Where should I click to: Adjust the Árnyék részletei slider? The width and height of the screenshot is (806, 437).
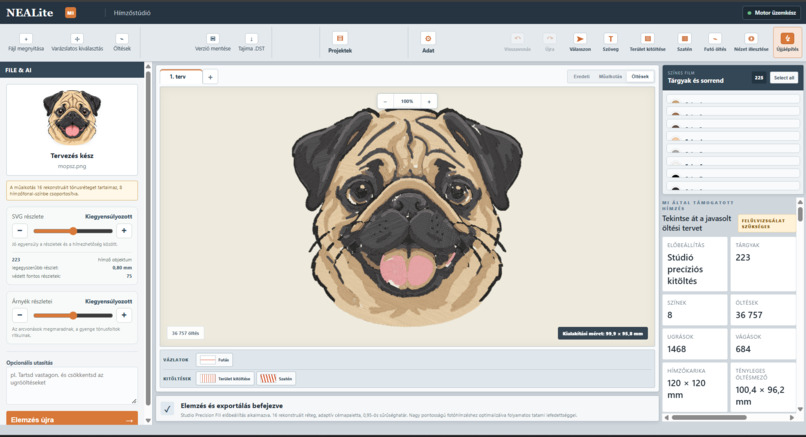click(72, 315)
